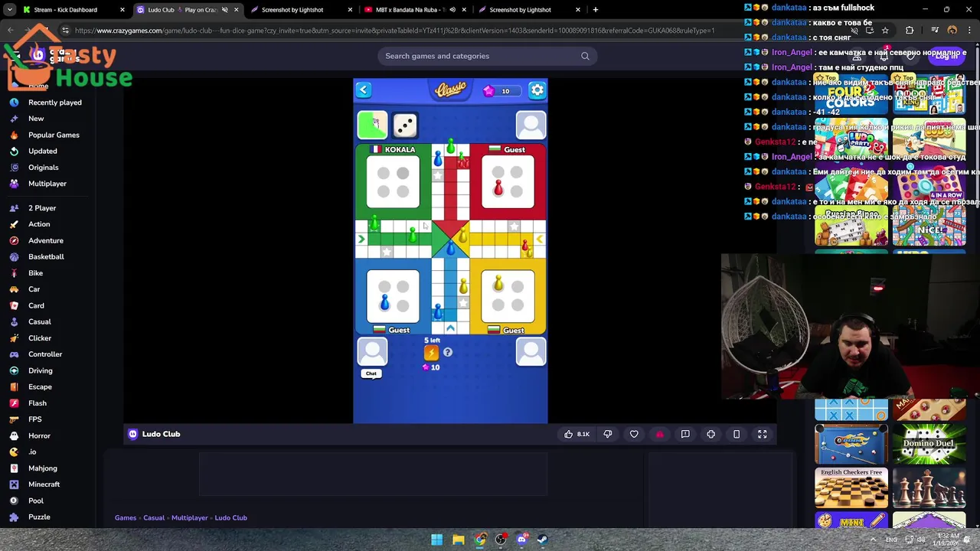Open Chrome from taskbar
The image size is (980, 551).
coord(479,540)
